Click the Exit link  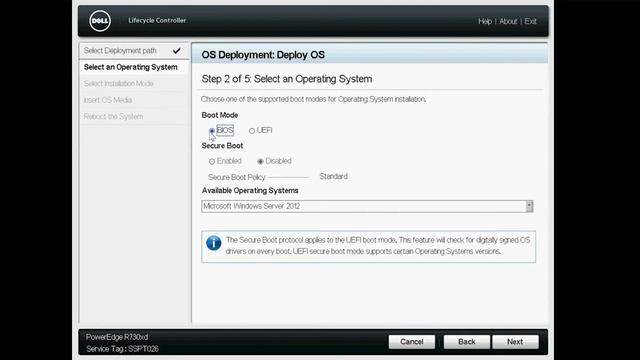pyautogui.click(x=530, y=21)
